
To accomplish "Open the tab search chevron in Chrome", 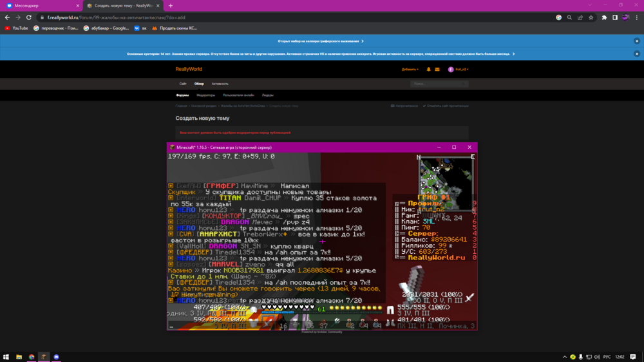I will [x=590, y=5].
